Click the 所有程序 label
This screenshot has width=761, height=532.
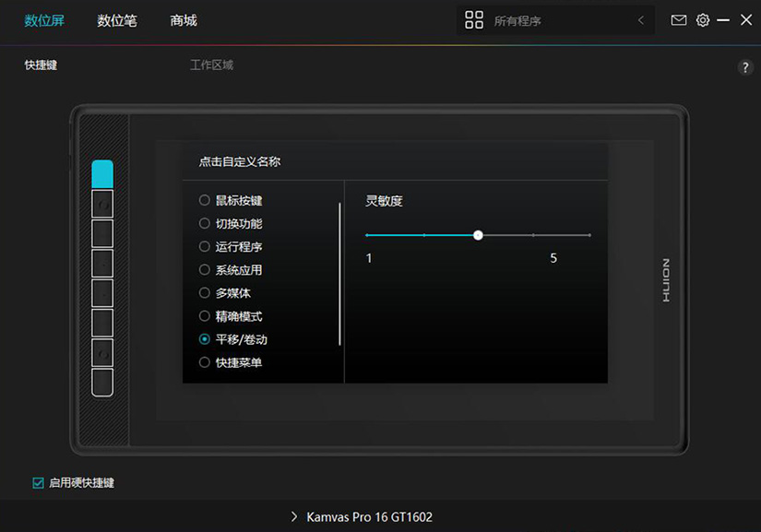tap(517, 21)
